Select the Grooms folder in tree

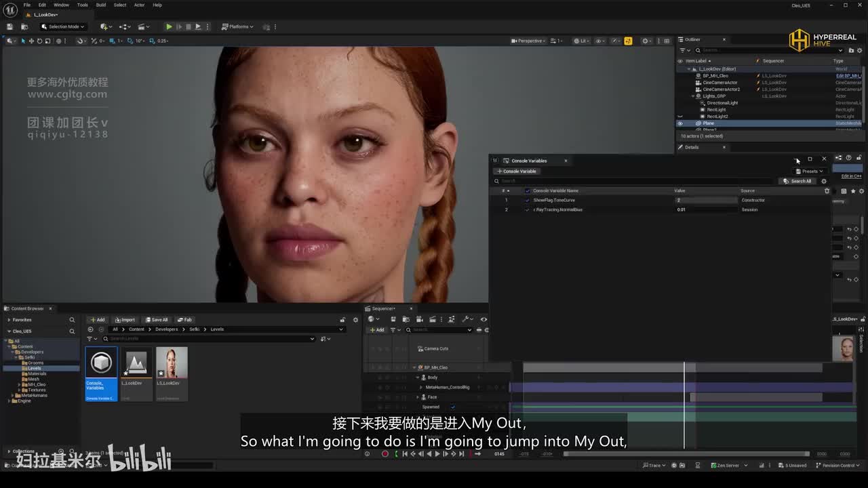point(35,363)
